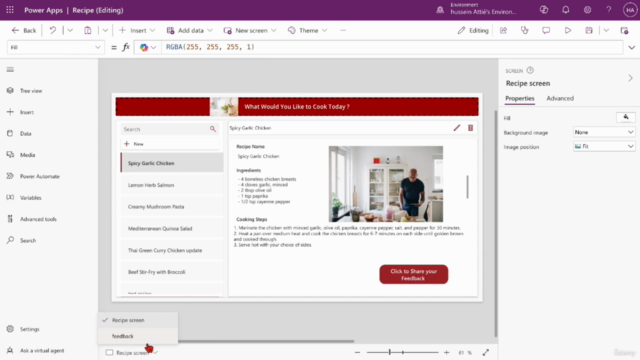Viewport: 640px width, 360px height.
Task: Open Power Automate pane in sidebar
Action: (33, 176)
